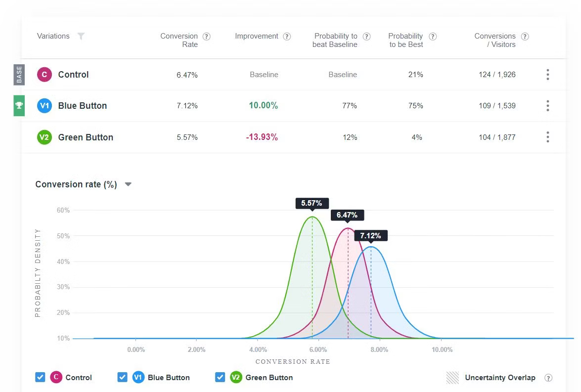The image size is (581, 392).
Task: Open the options menu on Green Button row
Action: [547, 137]
